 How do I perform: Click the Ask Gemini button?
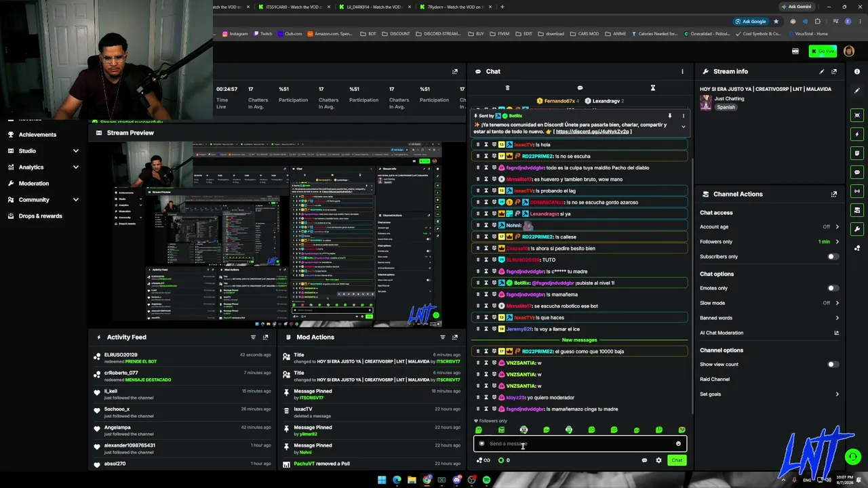tap(796, 7)
